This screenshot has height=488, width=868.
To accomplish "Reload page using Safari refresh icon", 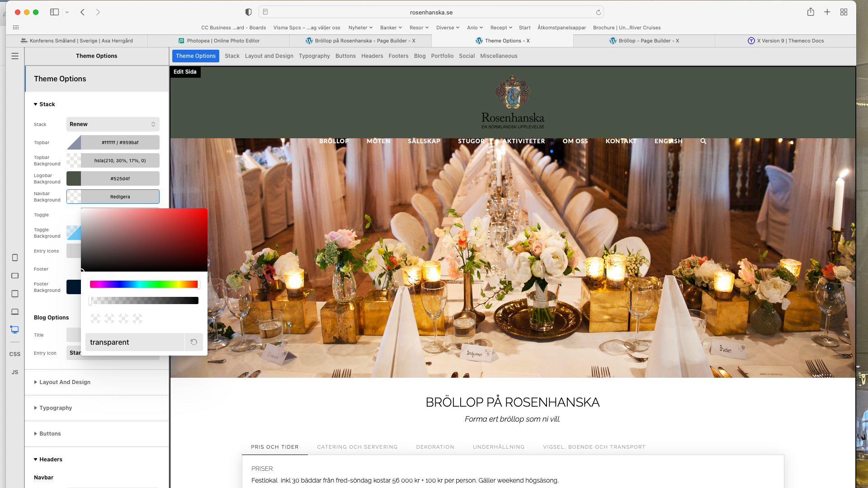I will (598, 12).
